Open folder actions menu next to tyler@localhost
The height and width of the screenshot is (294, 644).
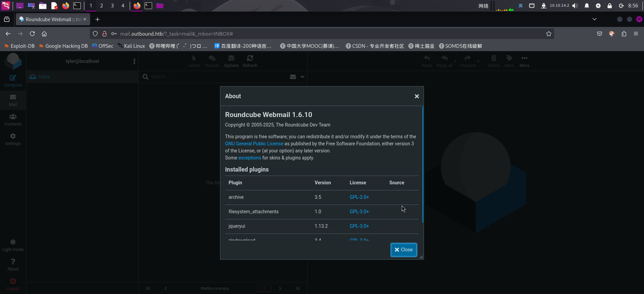click(x=134, y=61)
